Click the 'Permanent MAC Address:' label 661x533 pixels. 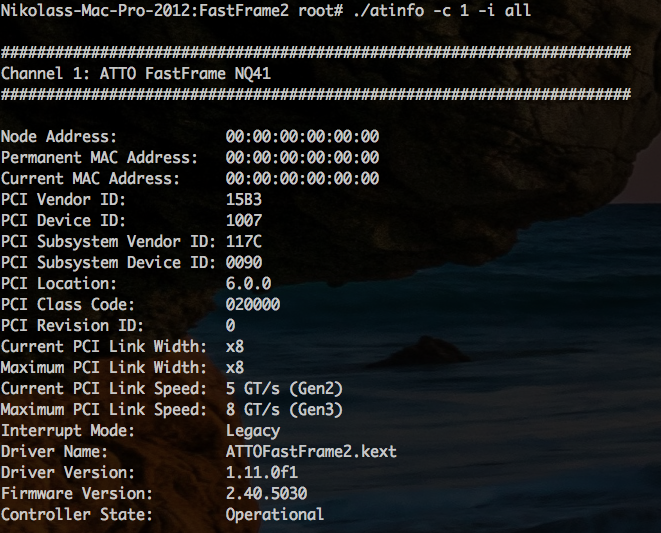coord(99,158)
